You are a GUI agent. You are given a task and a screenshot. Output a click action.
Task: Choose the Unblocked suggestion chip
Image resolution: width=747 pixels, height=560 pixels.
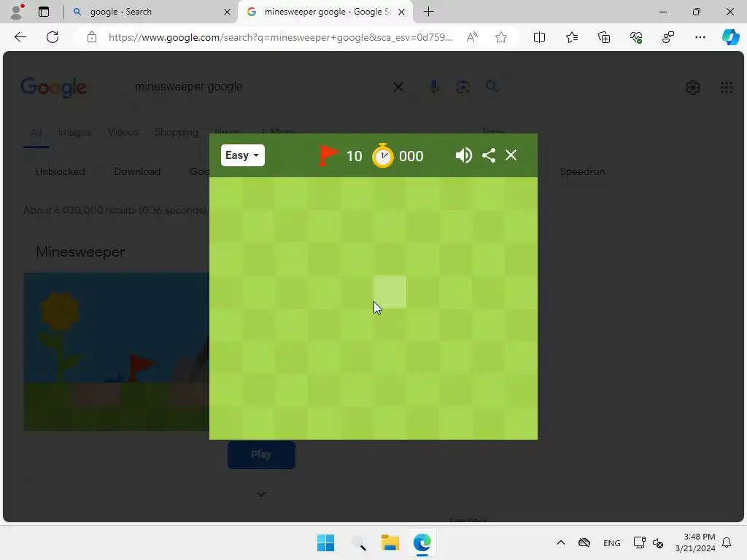click(x=60, y=171)
